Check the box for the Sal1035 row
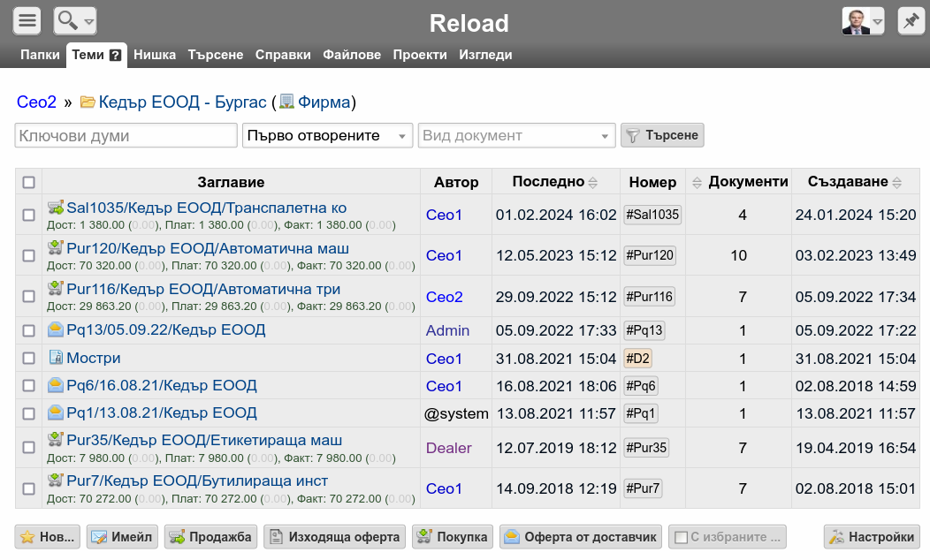 coord(28,215)
